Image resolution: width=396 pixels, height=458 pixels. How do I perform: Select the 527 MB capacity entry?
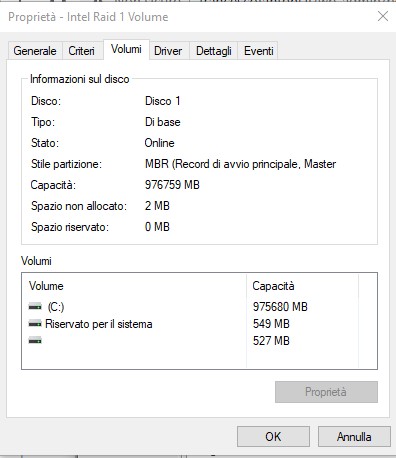coord(271,341)
